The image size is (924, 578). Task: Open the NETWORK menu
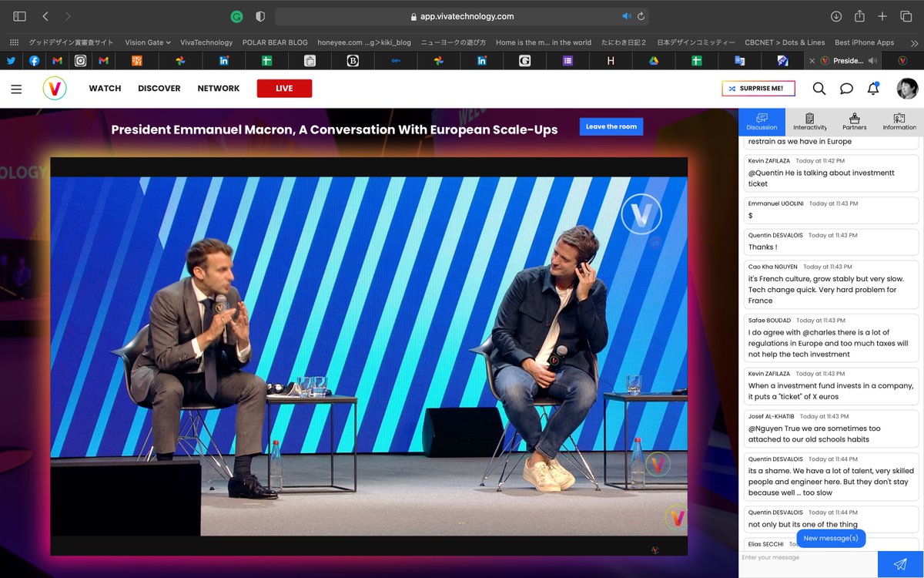point(219,89)
